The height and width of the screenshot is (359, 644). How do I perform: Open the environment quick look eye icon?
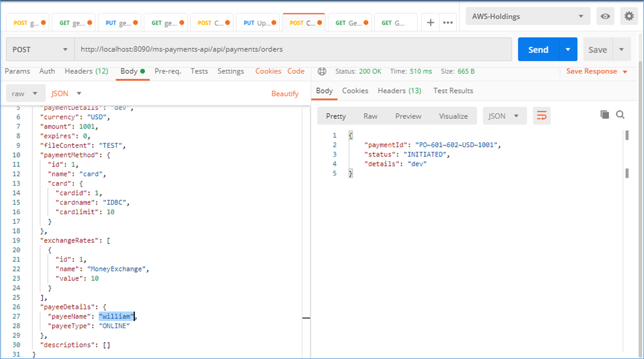coord(605,16)
